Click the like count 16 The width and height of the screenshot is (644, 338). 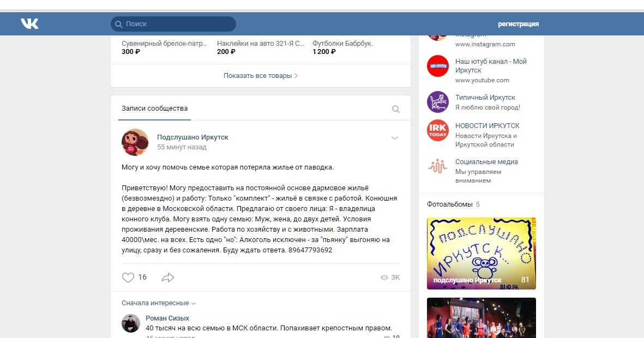142,277
